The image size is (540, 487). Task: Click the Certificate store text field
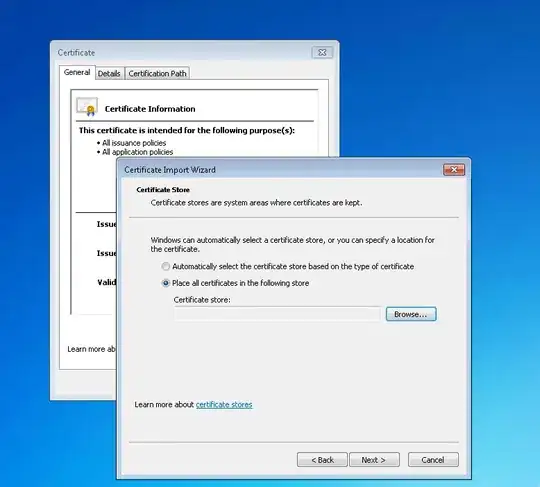coord(277,314)
